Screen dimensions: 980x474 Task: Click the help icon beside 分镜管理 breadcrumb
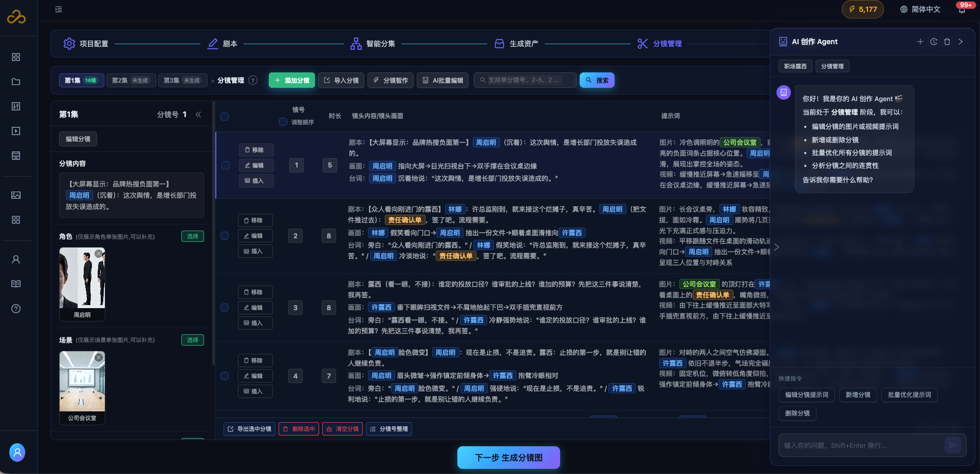pyautogui.click(x=253, y=80)
